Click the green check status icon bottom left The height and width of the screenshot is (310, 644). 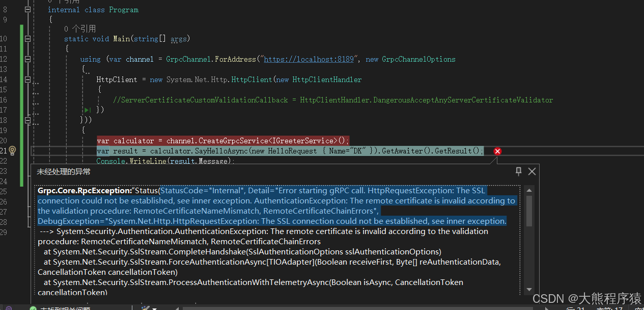pos(33,308)
